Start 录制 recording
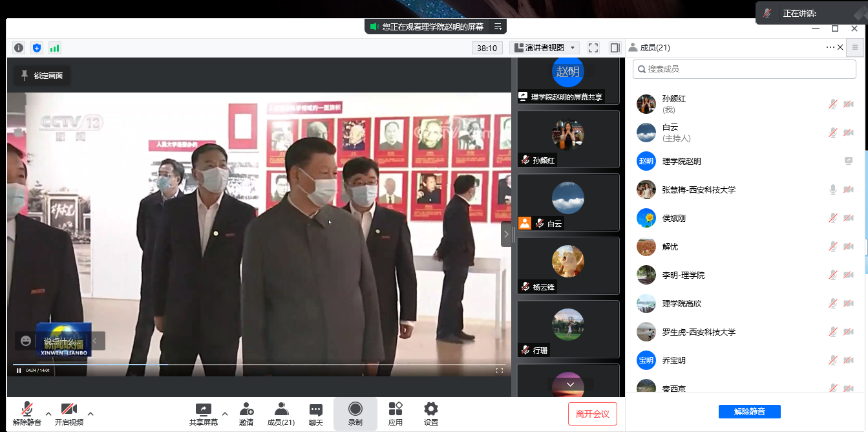 (x=355, y=414)
